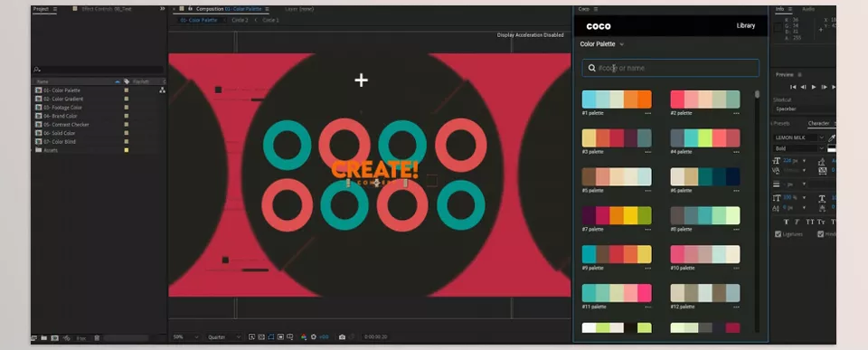Click the show channel RGB icon in viewer footer
Image resolution: width=868 pixels, height=350 pixels.
coord(304,336)
